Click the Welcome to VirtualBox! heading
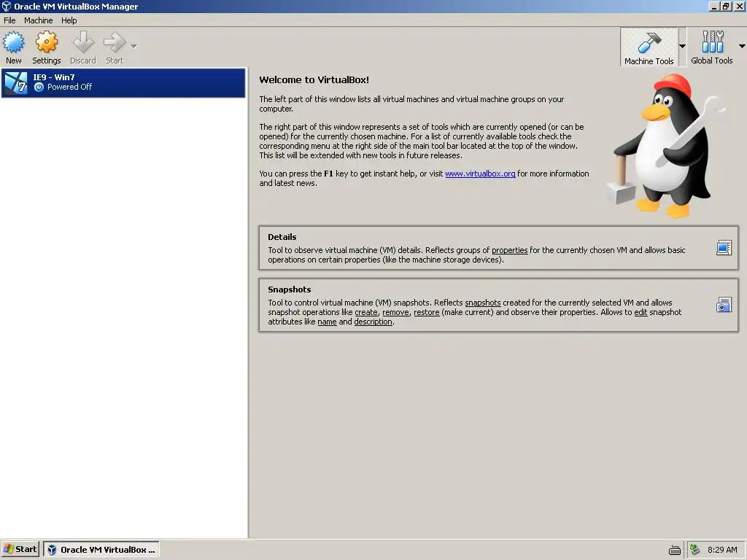The width and height of the screenshot is (747, 560). click(314, 80)
